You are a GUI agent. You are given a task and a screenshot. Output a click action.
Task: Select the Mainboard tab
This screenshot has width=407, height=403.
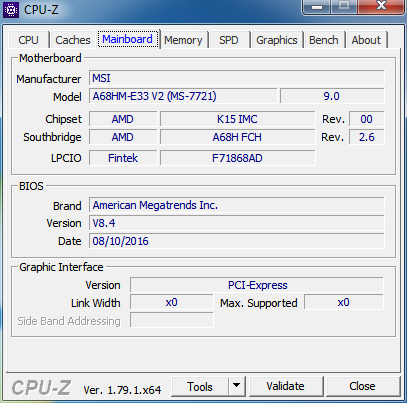point(128,39)
